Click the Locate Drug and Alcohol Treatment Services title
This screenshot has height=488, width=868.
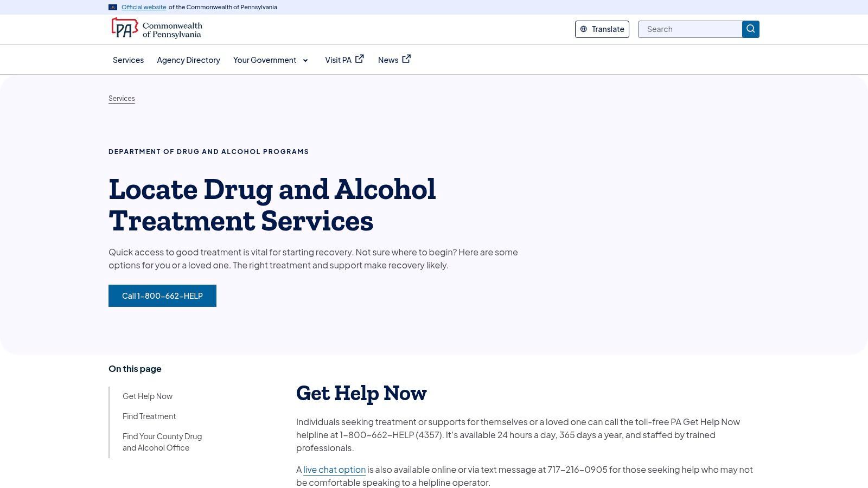(272, 204)
